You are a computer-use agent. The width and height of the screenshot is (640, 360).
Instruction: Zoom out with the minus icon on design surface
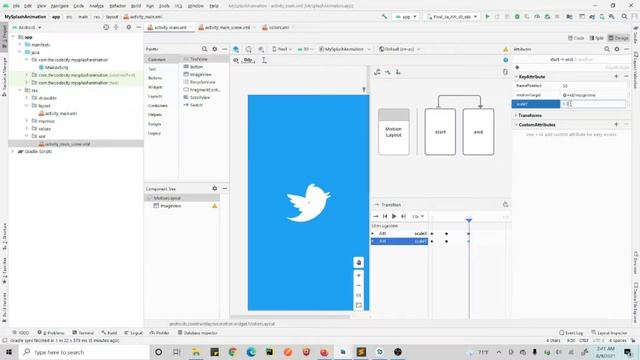358,286
